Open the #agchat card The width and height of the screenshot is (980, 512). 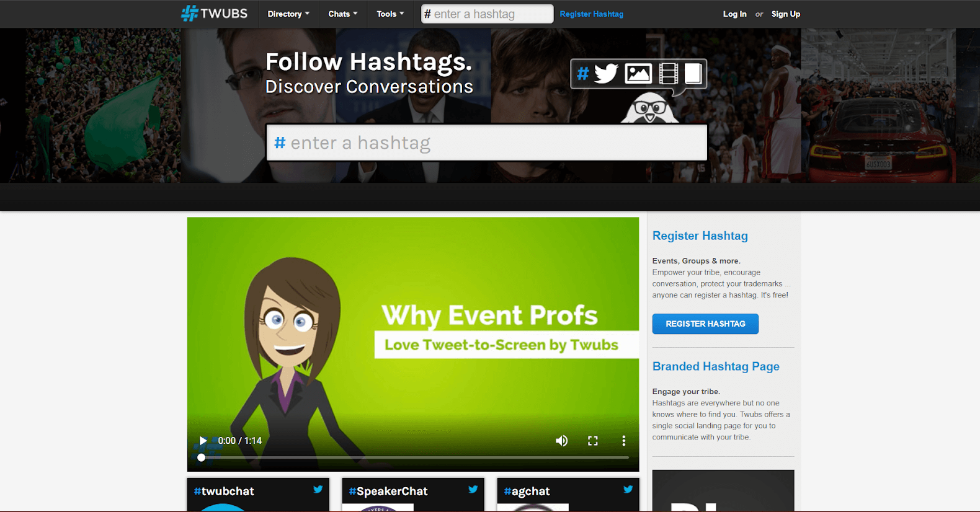tap(568, 494)
